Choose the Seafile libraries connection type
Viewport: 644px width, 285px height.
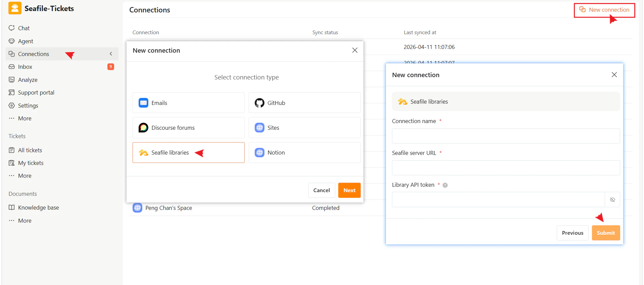pyautogui.click(x=189, y=153)
